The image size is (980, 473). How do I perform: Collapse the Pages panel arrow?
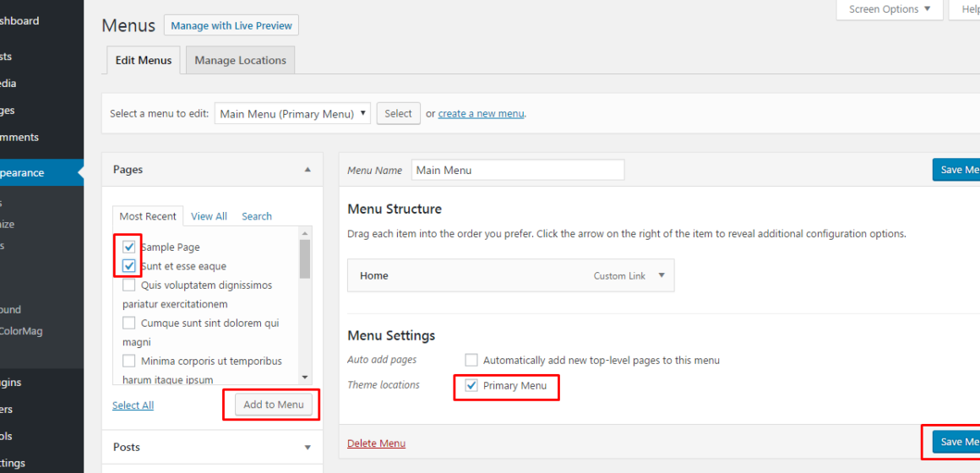(307, 169)
